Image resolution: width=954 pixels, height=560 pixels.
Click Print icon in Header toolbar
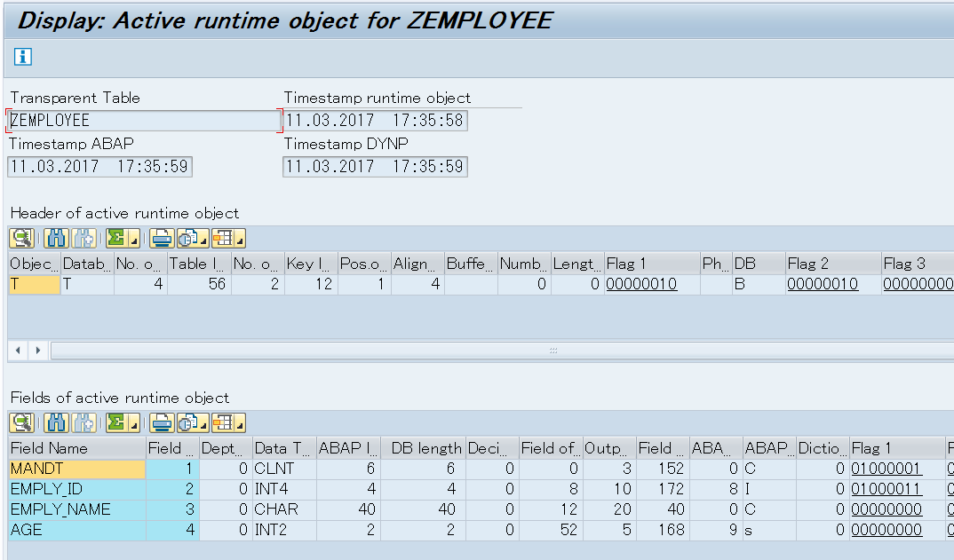[162, 239]
